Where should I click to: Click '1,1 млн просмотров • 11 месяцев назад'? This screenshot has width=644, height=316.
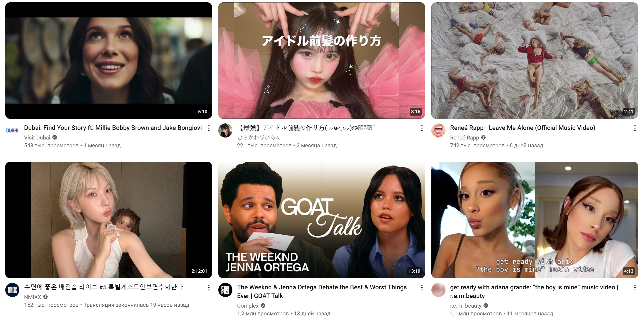[501, 313]
